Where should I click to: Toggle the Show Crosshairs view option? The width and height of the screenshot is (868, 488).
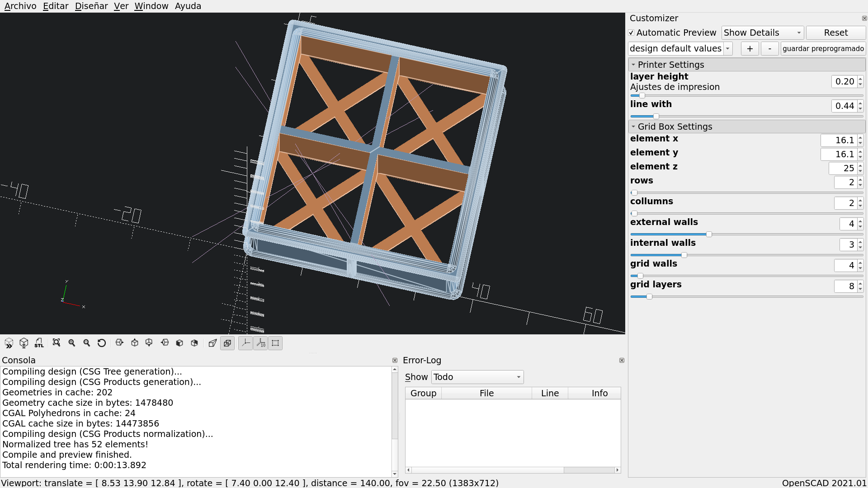pos(275,343)
